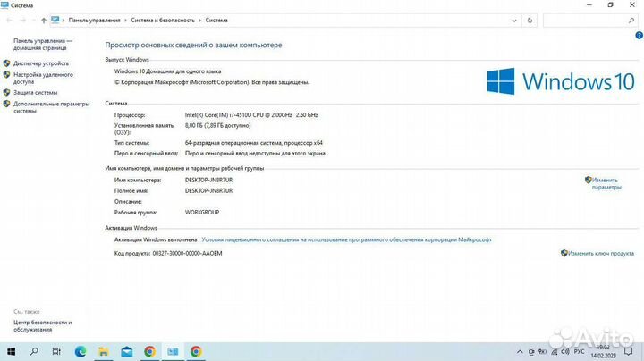Click Панель управления in the breadcrumb
The width and height of the screenshot is (644, 361).
[x=95, y=20]
